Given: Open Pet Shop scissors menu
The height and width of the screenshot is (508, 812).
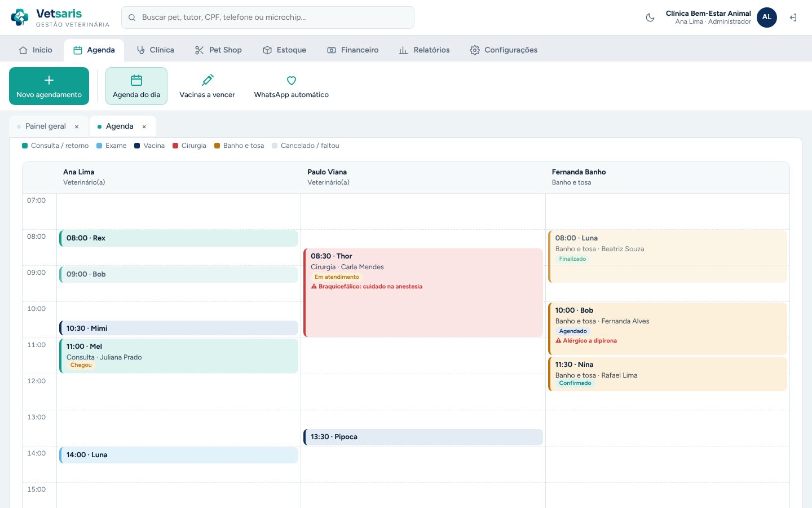Looking at the screenshot, I should [x=218, y=50].
